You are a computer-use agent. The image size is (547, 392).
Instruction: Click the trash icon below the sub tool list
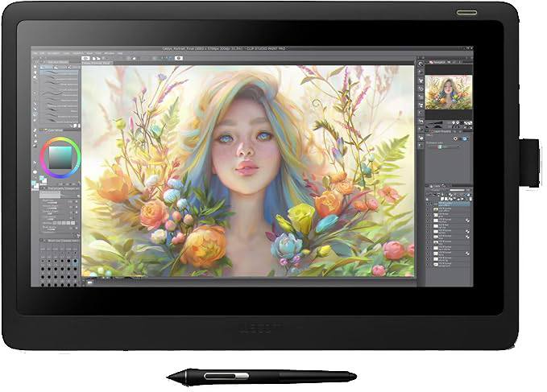[x=79, y=126]
